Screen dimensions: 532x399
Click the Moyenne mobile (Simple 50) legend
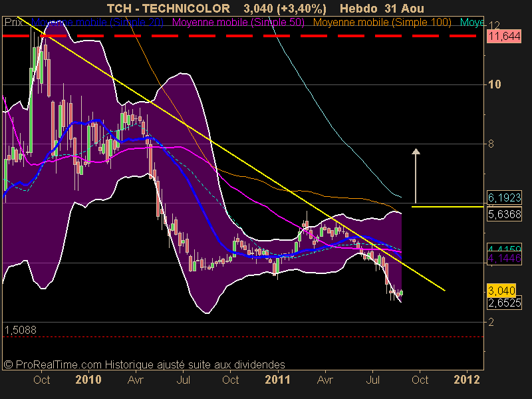238,23
